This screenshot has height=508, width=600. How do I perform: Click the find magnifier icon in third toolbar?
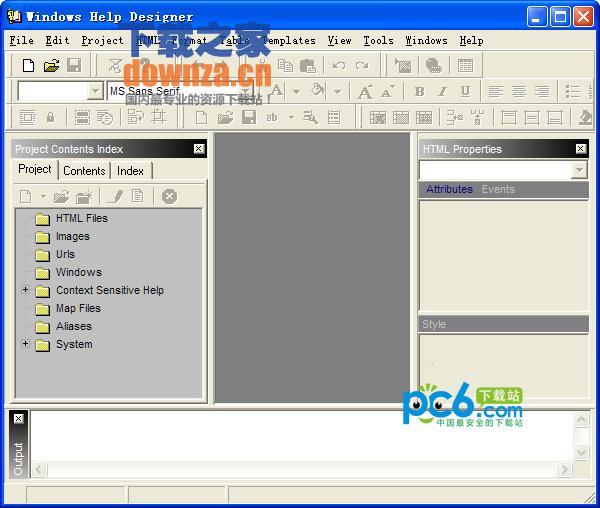[310, 117]
